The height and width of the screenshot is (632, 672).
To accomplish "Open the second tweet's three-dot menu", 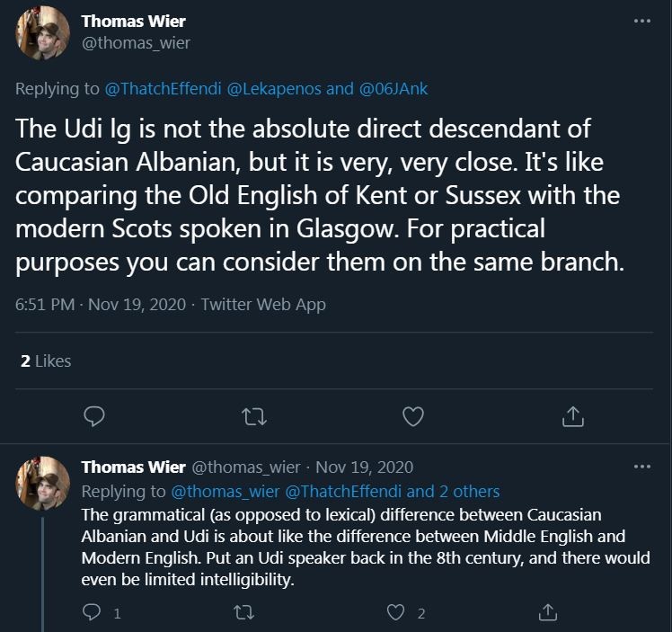I will (x=641, y=467).
